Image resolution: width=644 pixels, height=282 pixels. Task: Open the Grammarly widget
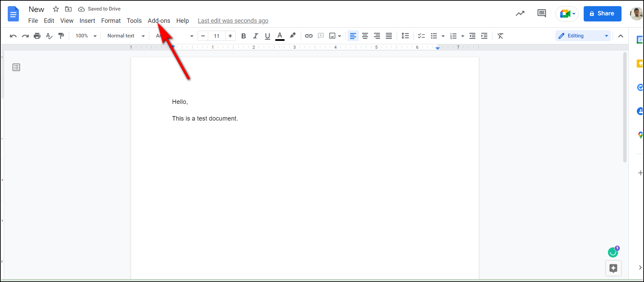613,252
